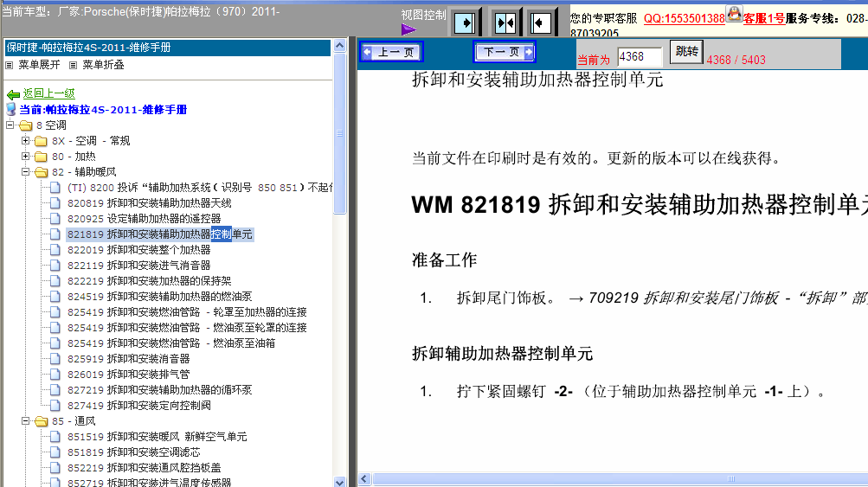Open 820925 设定辅助加热器的遥控器
This screenshot has height=487, width=868.
(x=144, y=219)
